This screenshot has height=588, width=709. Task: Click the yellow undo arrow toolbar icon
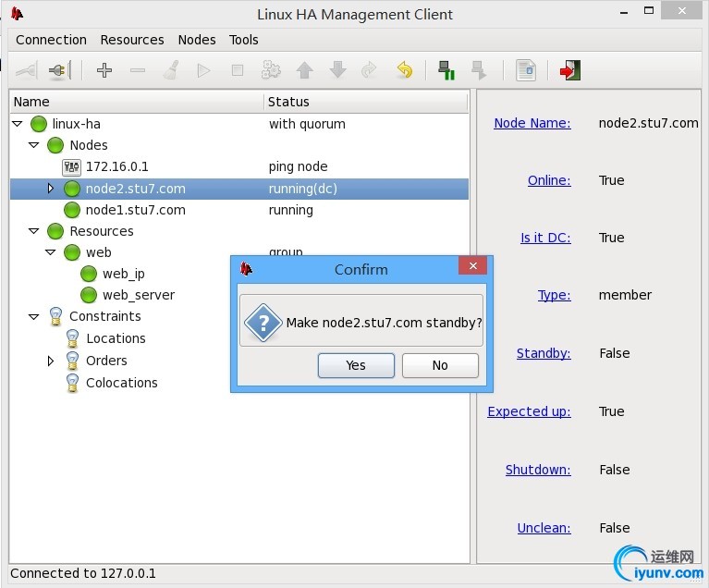point(404,70)
